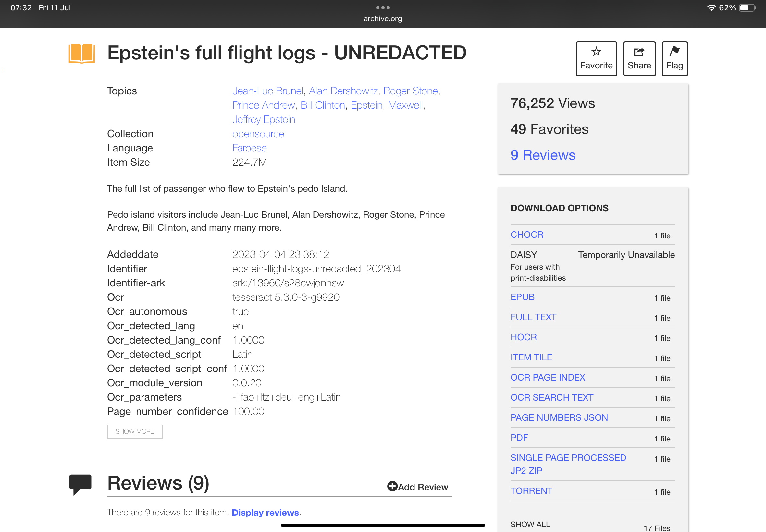The height and width of the screenshot is (532, 766).
Task: Download the OCR SEARCH TEXT file
Action: [x=552, y=398]
